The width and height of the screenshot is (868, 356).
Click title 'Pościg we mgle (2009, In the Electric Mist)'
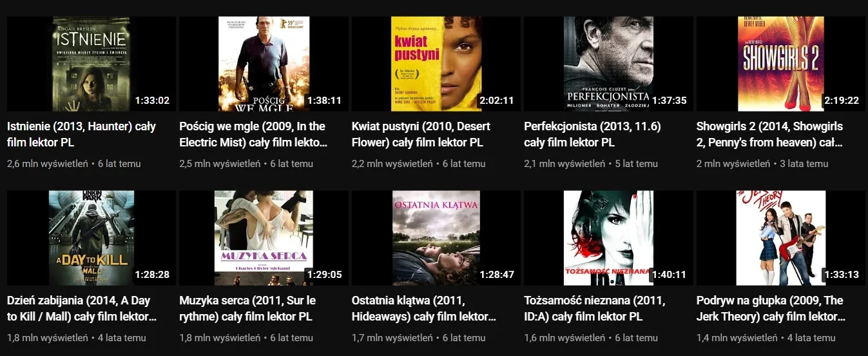[x=253, y=134]
